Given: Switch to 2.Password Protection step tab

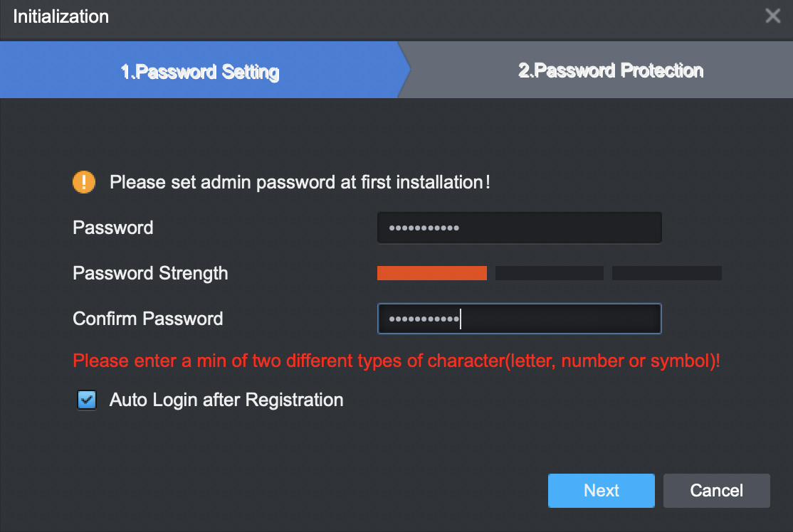Looking at the screenshot, I should 611,70.
